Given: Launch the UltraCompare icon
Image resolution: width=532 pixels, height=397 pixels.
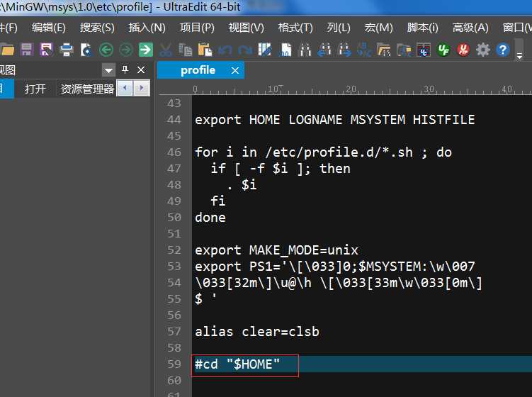Looking at the screenshot, I should coord(424,50).
